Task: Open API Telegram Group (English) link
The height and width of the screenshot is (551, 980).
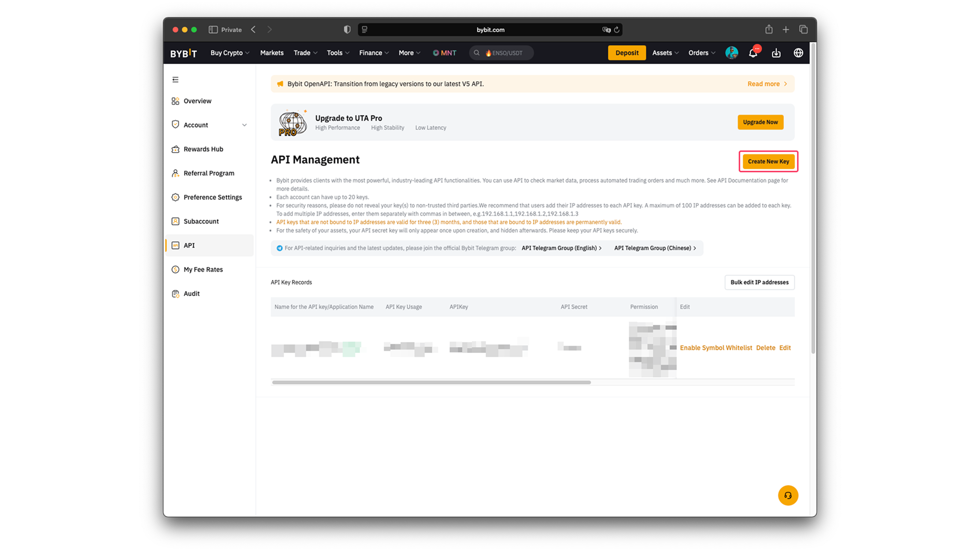Action: click(561, 248)
